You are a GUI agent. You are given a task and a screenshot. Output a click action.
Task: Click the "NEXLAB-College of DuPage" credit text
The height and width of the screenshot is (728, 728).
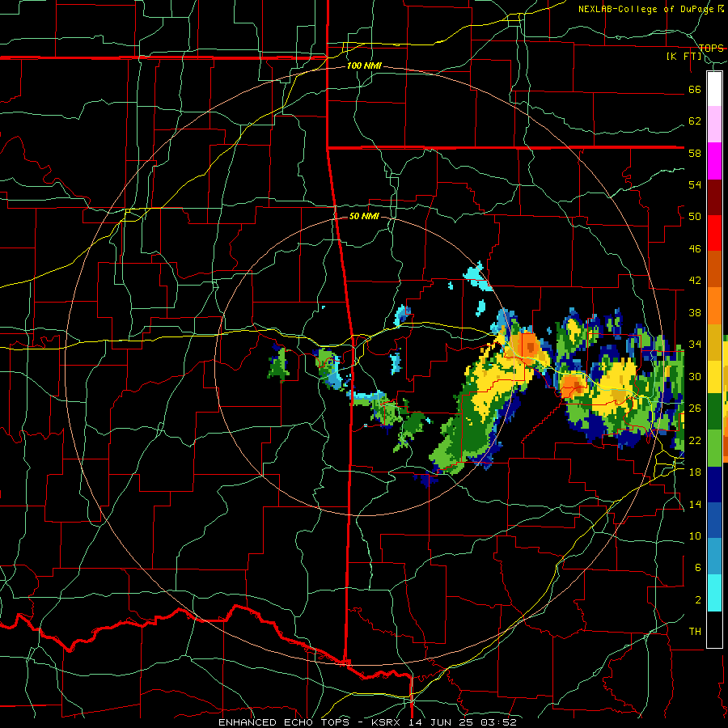(x=645, y=9)
